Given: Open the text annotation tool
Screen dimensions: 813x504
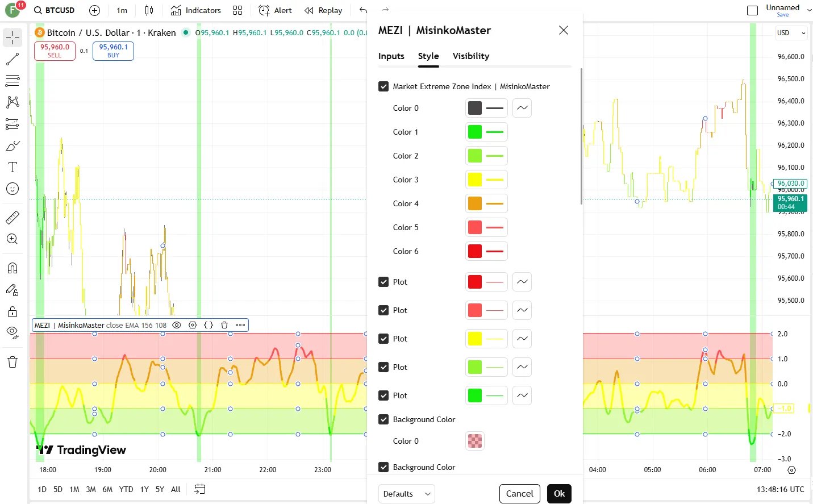Looking at the screenshot, I should [x=12, y=167].
